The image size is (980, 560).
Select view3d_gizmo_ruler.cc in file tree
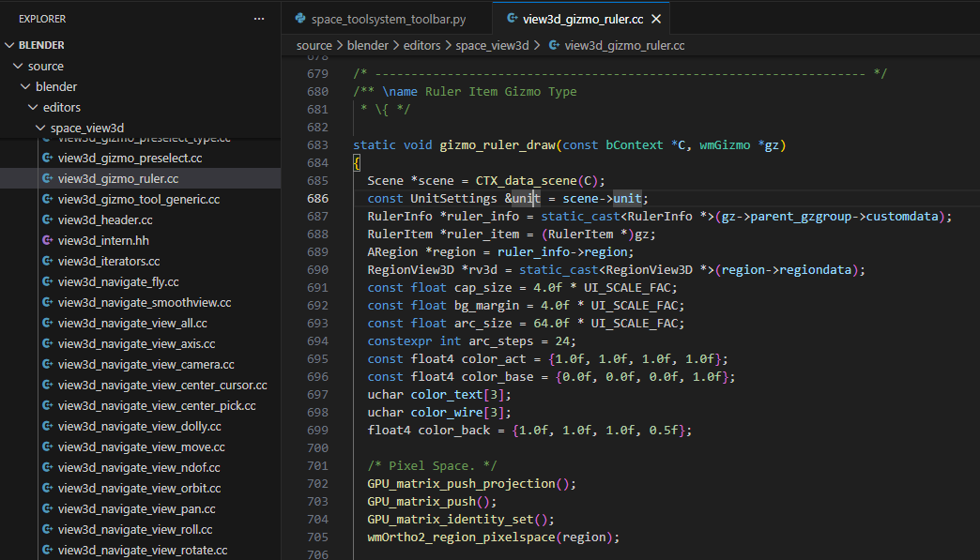click(140, 178)
